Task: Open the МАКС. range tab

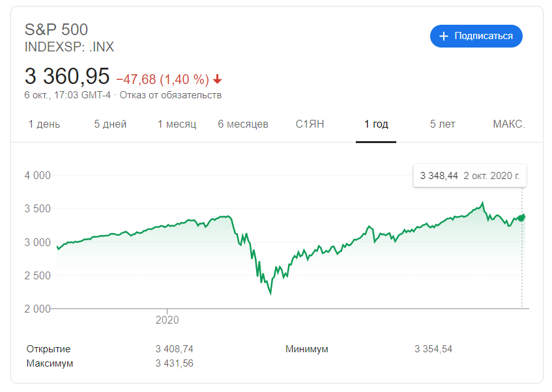Action: coord(509,124)
